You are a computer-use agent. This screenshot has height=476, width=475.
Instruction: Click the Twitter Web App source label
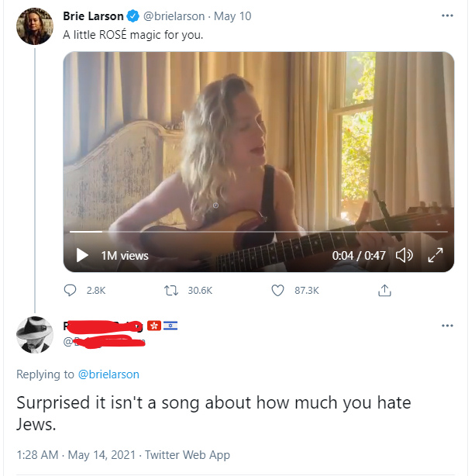188,455
